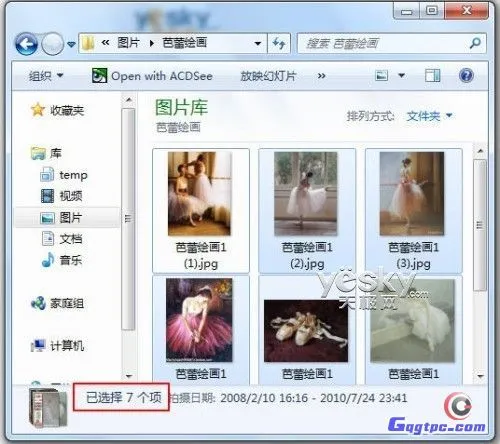
Task: Open address bar history dropdown arrow
Action: coord(257,43)
